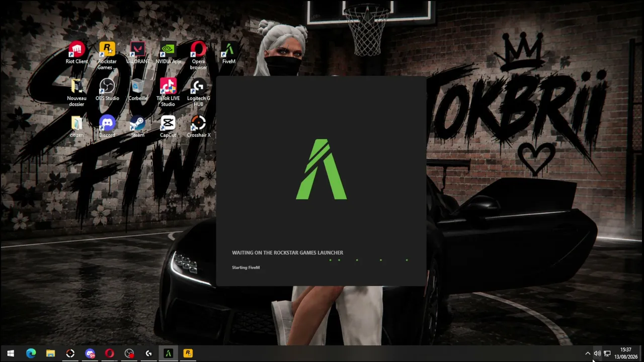
Task: Select the CapCut desktop shortcut
Action: tap(168, 127)
